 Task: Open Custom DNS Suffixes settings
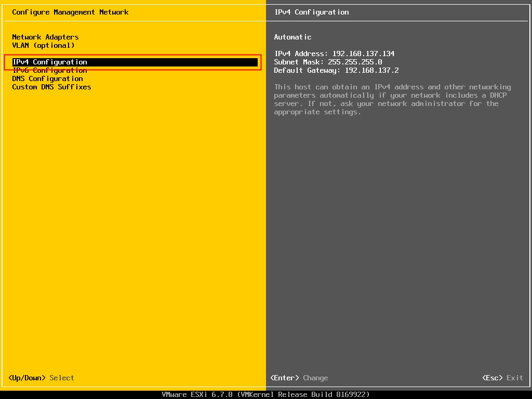pos(51,87)
